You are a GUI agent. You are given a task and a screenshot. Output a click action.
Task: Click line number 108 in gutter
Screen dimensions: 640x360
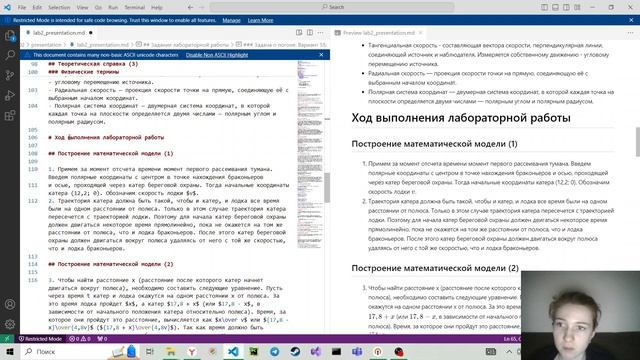[x=33, y=153]
